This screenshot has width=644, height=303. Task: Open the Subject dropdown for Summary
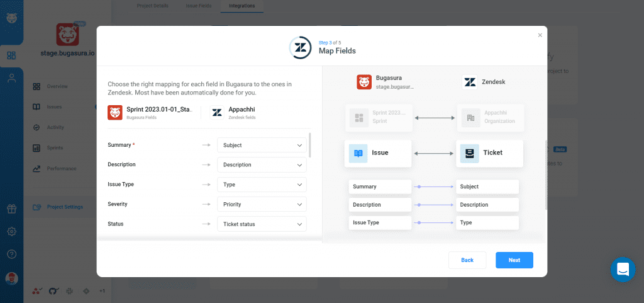[262, 145]
